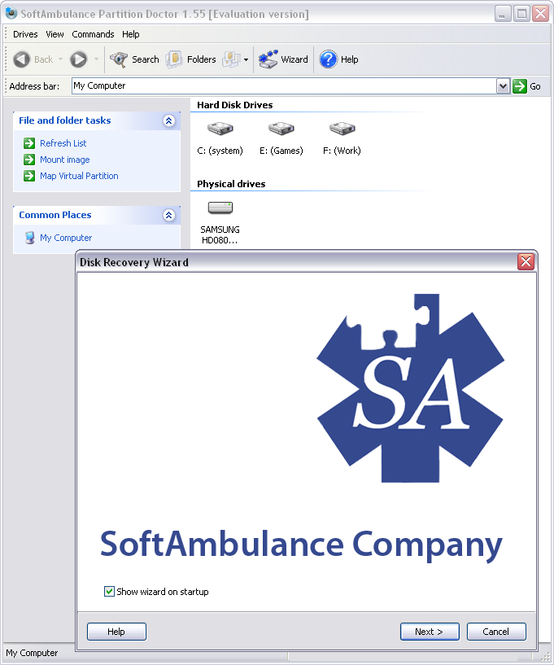Viewport: 554px width, 665px height.
Task: Open the Drives menu
Action: coord(25,34)
